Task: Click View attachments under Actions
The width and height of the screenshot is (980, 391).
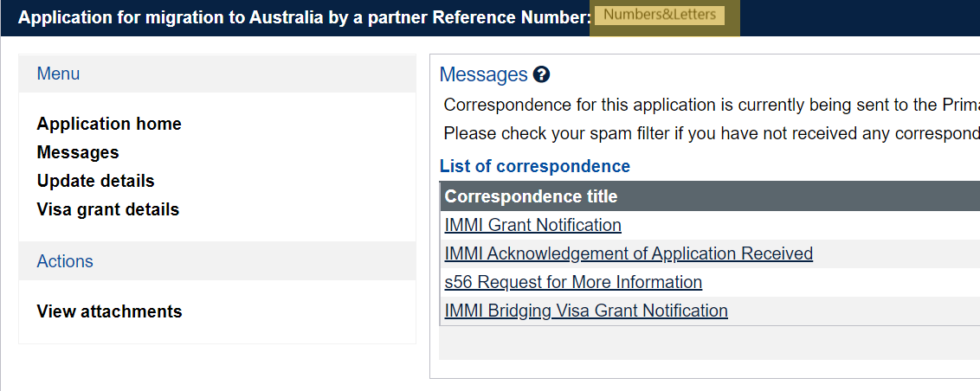Action: click(109, 311)
